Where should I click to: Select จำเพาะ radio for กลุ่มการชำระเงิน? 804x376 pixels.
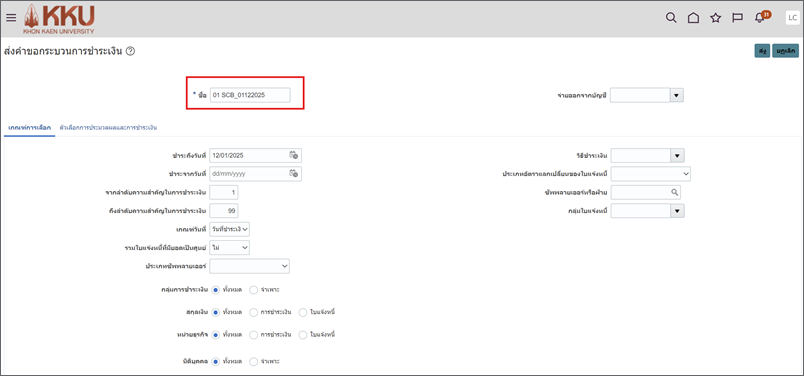[x=254, y=290]
